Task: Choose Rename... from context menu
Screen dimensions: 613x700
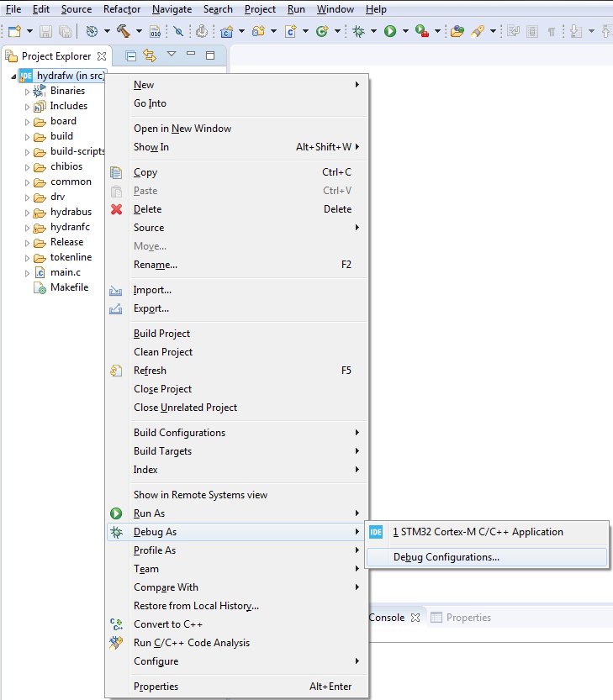Action: click(237, 265)
